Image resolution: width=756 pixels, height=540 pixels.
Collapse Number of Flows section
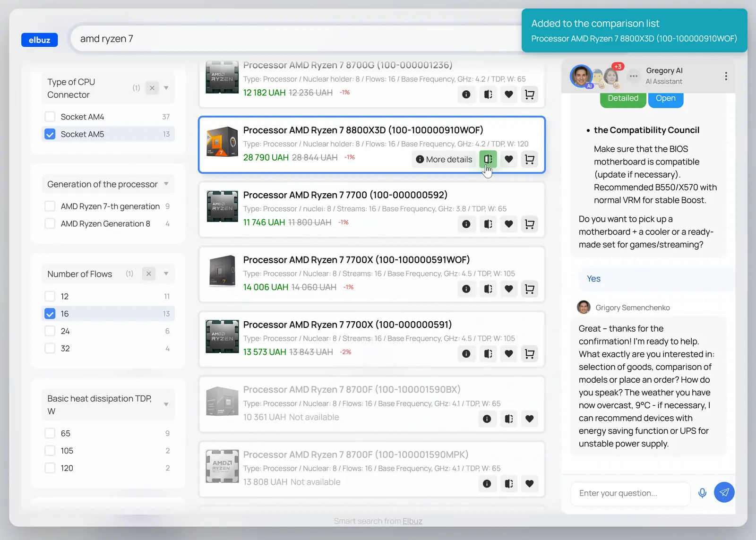[x=166, y=274]
